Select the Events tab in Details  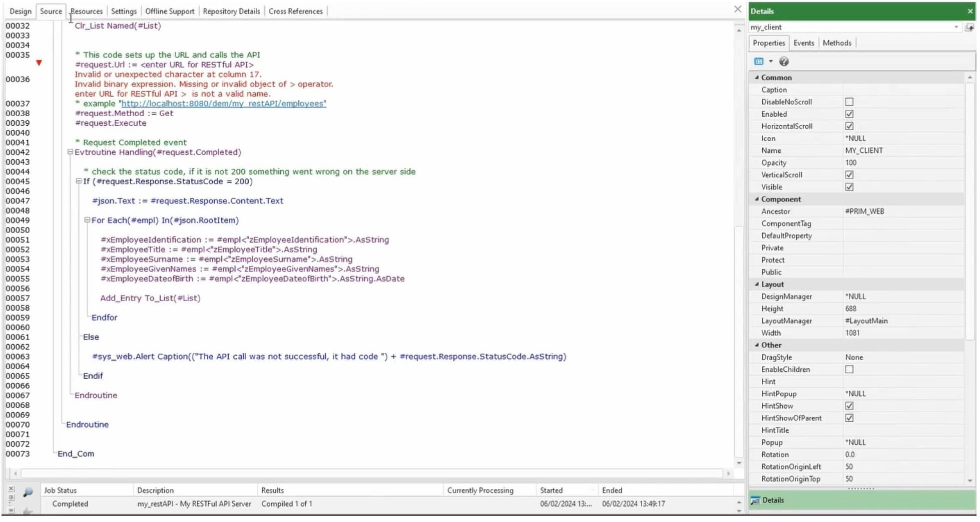[804, 43]
